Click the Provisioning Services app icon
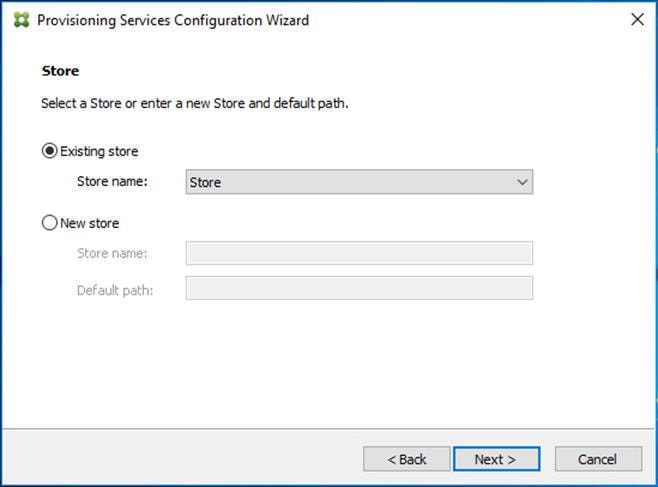The height and width of the screenshot is (487, 658). pyautogui.click(x=21, y=20)
